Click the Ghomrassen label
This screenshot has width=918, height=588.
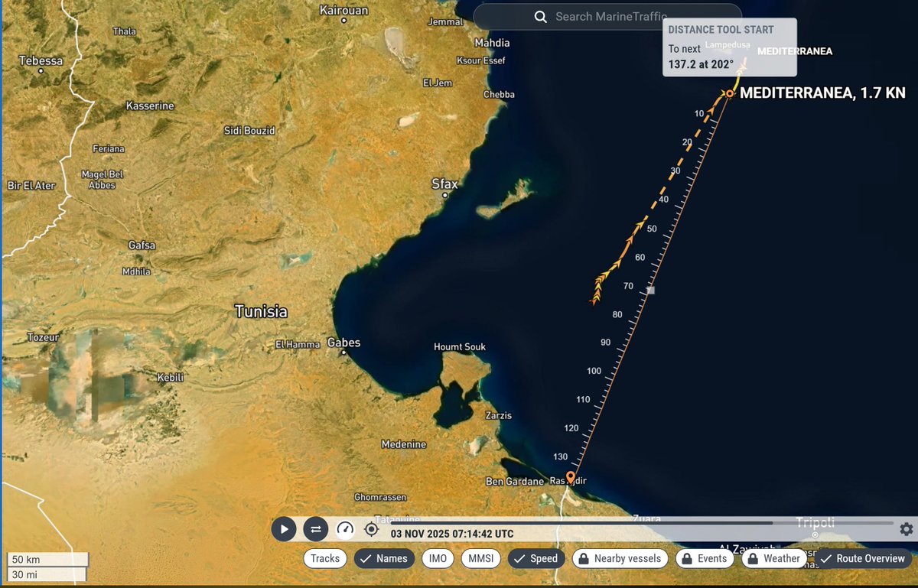tap(379, 497)
